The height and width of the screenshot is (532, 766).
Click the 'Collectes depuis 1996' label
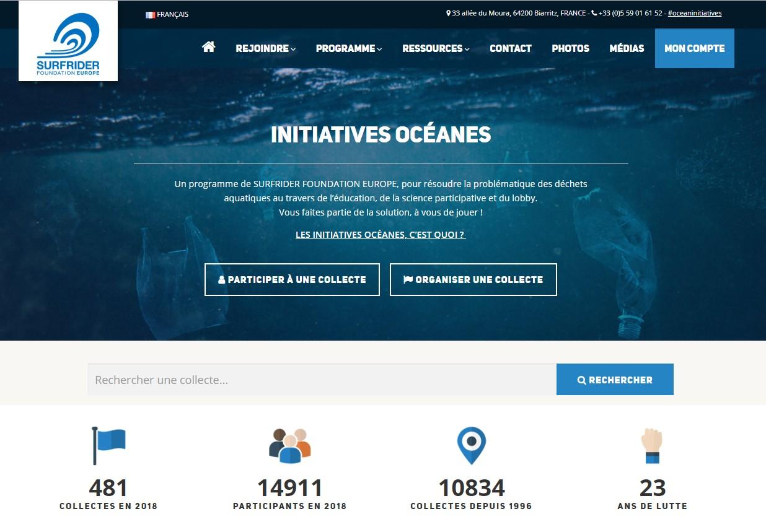[x=471, y=506]
